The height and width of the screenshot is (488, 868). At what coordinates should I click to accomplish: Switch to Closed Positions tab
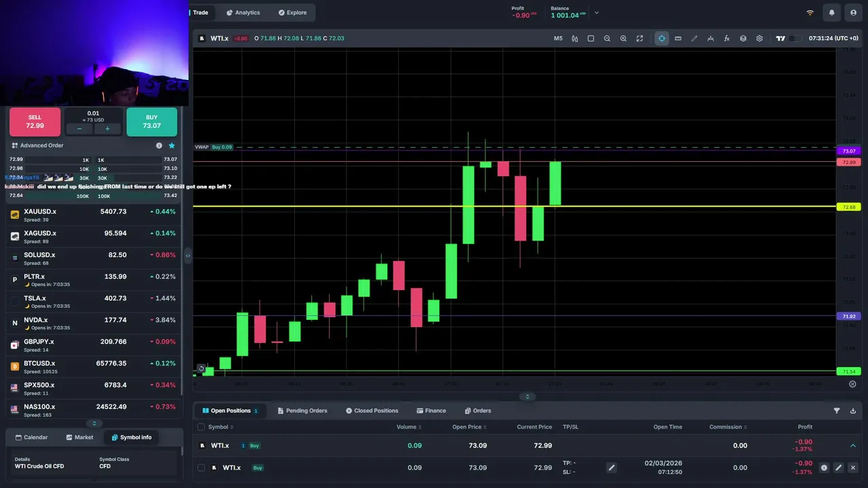coord(372,411)
